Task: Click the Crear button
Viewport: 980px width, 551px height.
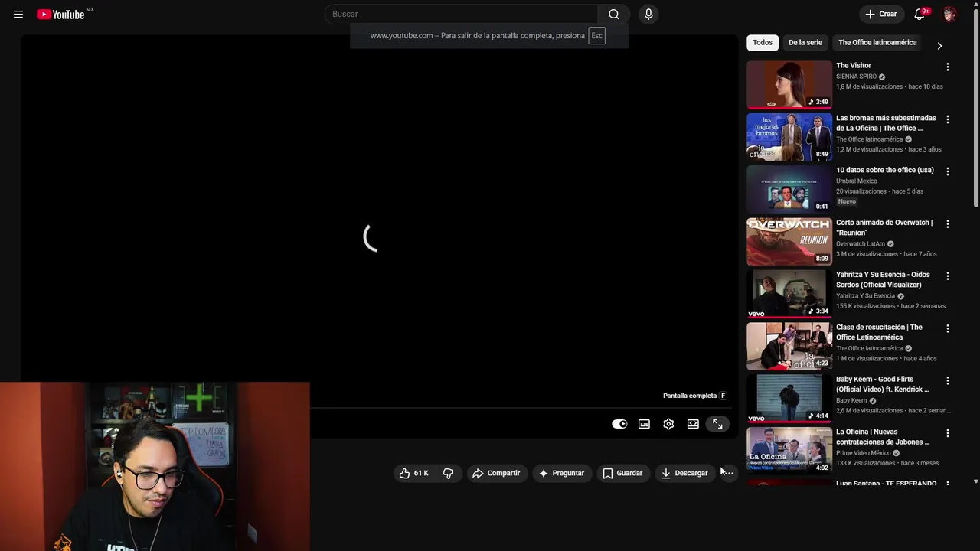Action: coord(881,14)
